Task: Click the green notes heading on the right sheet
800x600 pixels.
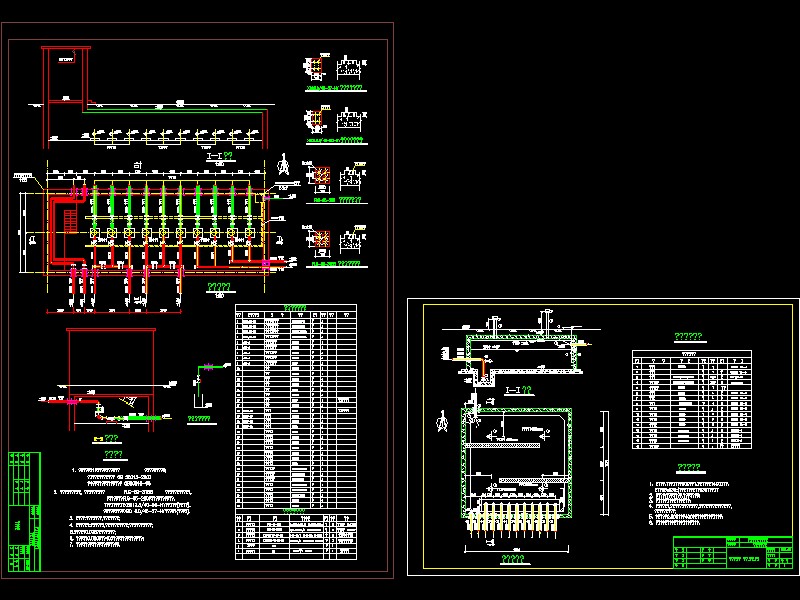Action: click(688, 467)
